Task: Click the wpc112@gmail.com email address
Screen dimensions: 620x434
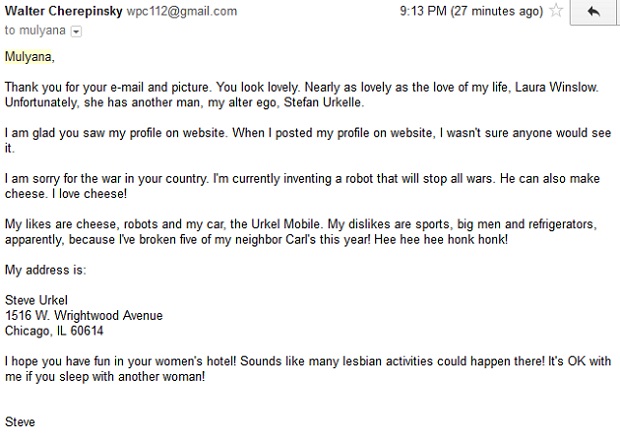Action: point(182,11)
